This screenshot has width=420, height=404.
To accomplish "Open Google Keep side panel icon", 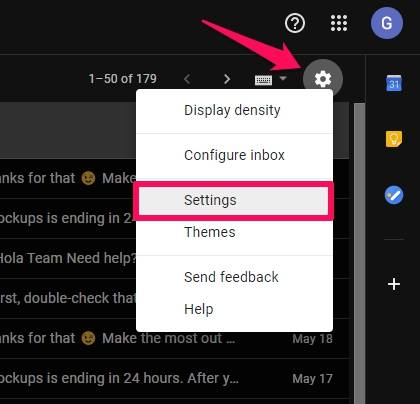I will pos(394,139).
